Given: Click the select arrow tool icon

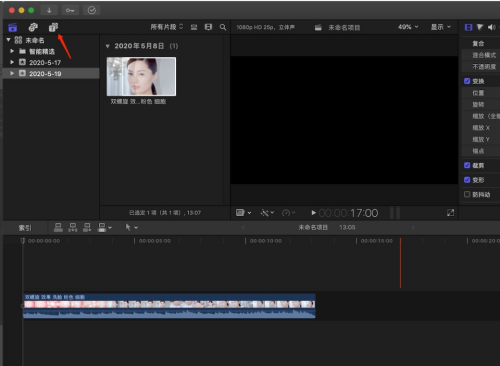Looking at the screenshot, I should [x=128, y=227].
